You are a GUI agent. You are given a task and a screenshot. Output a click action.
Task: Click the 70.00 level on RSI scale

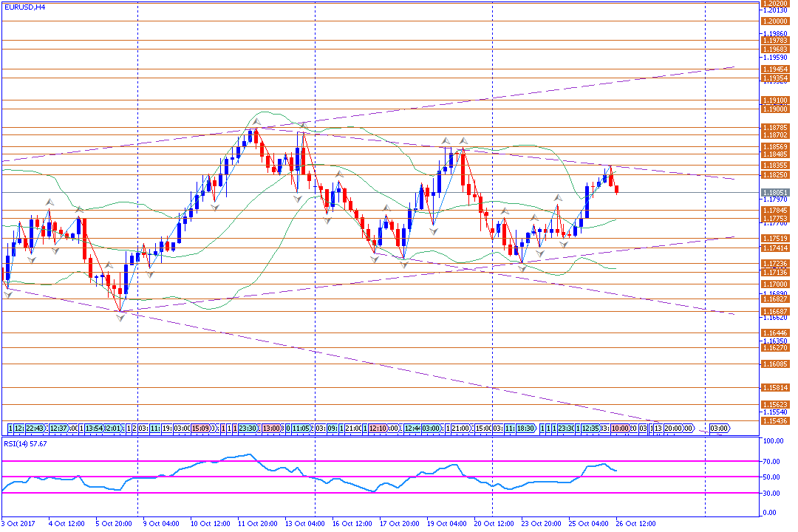coord(774,461)
